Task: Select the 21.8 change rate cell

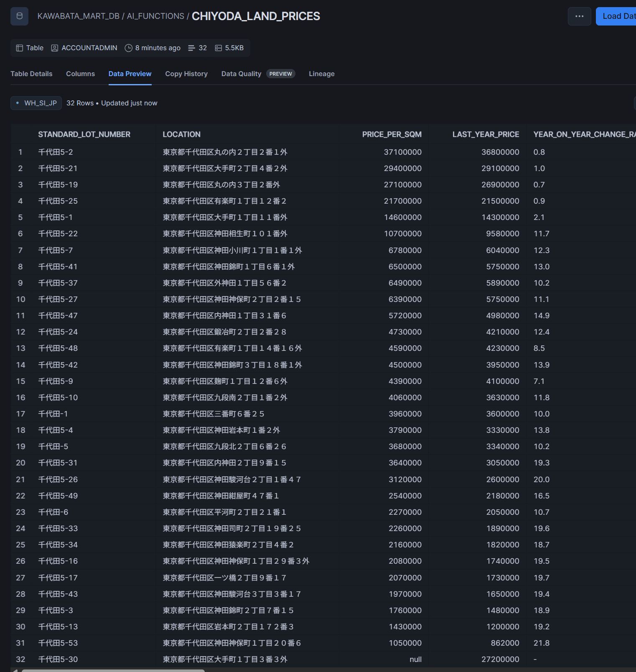Action: 542,643
